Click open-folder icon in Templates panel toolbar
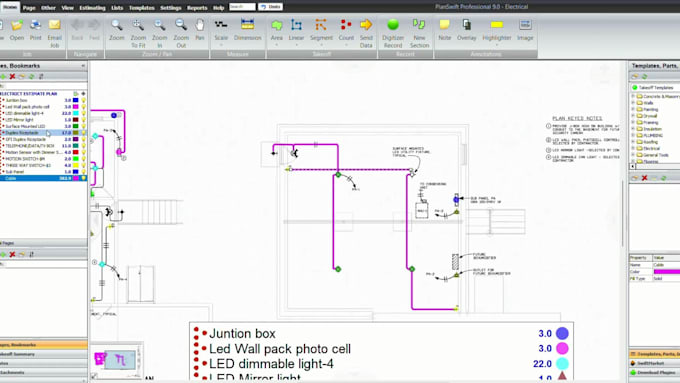The width and height of the screenshot is (680, 383). point(635,76)
